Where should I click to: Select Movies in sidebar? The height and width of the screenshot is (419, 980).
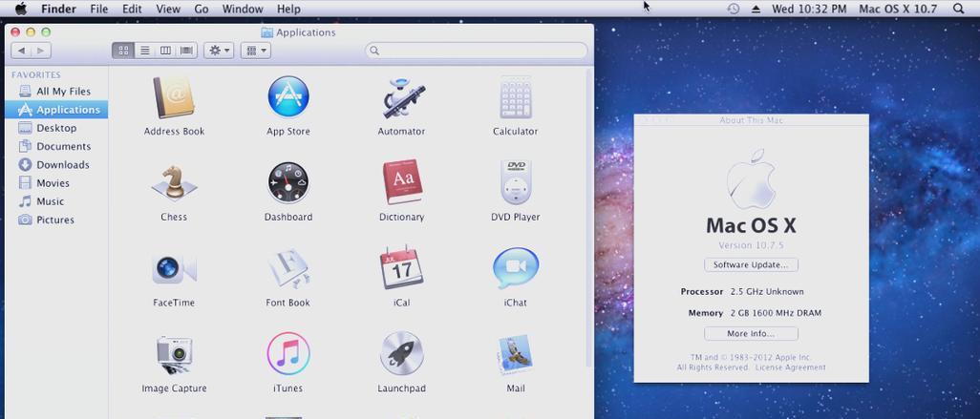pyautogui.click(x=56, y=183)
